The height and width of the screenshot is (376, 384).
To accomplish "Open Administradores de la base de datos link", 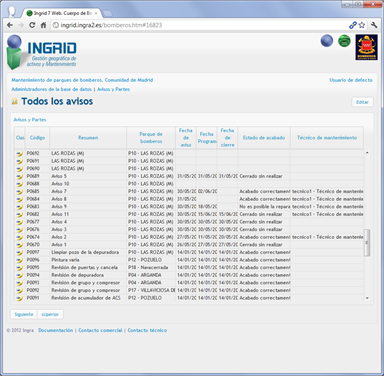I will (51, 89).
